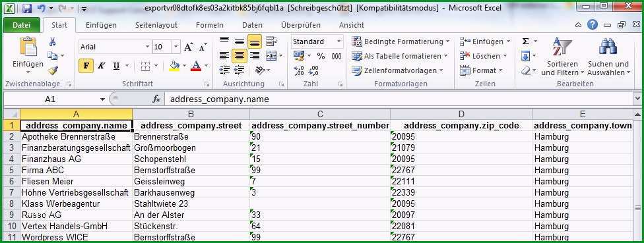644x243 pixels.
Task: Toggle bottom align button
Action: point(254,41)
